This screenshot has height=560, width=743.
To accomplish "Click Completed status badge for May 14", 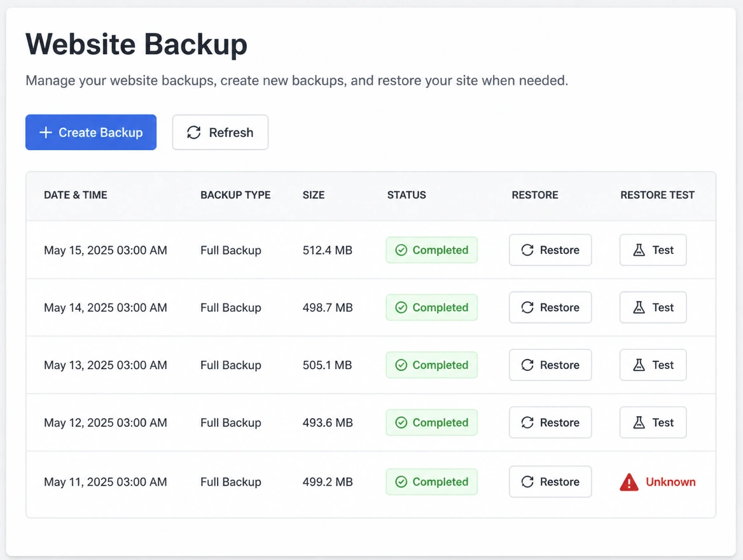I will click(x=432, y=307).
